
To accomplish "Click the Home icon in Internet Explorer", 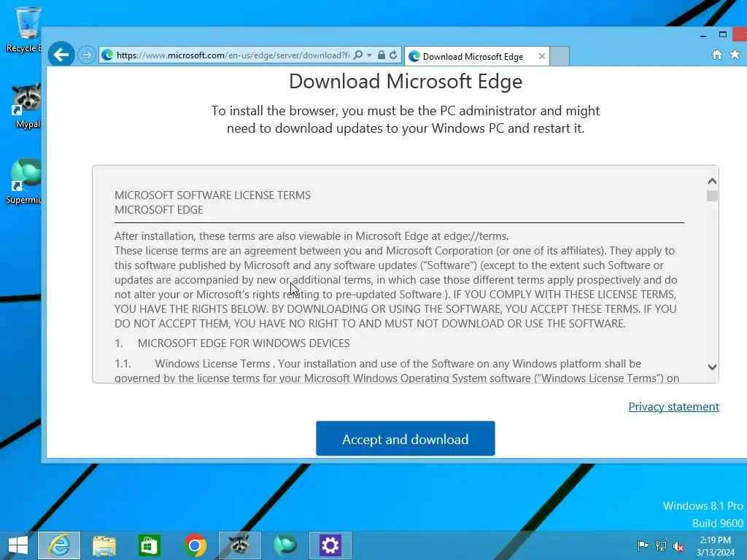I will pos(716,55).
